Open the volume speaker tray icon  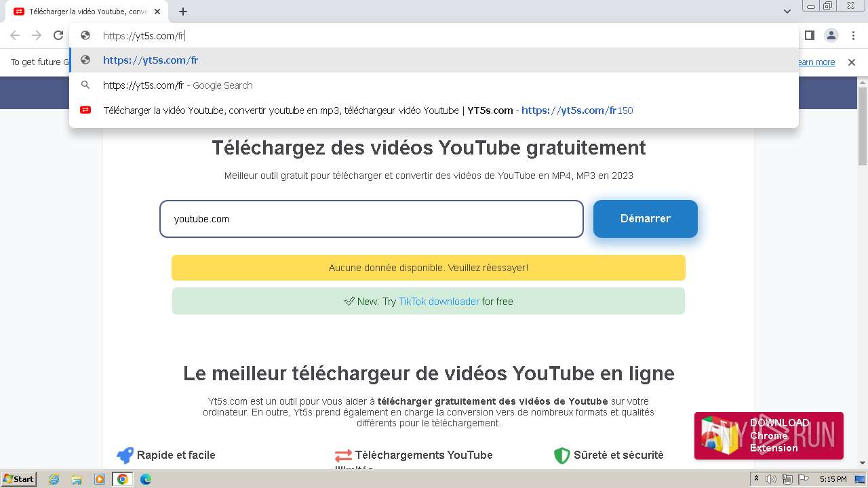pos(772,479)
